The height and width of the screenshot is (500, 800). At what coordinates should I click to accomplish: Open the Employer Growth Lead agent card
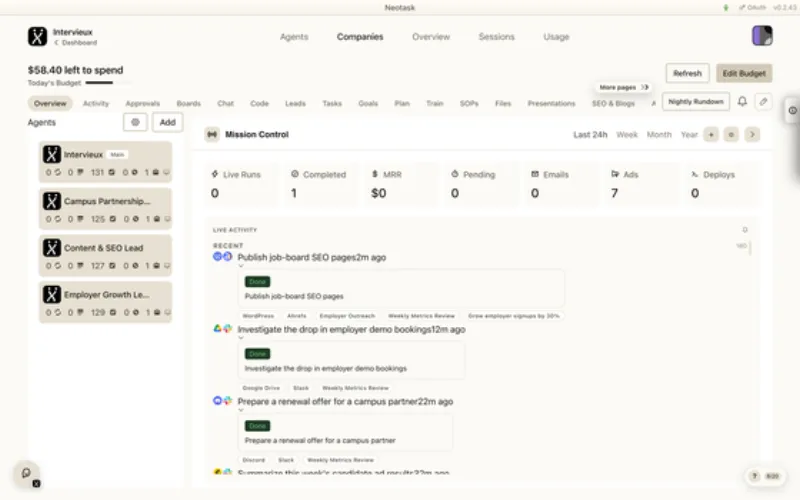tap(106, 302)
